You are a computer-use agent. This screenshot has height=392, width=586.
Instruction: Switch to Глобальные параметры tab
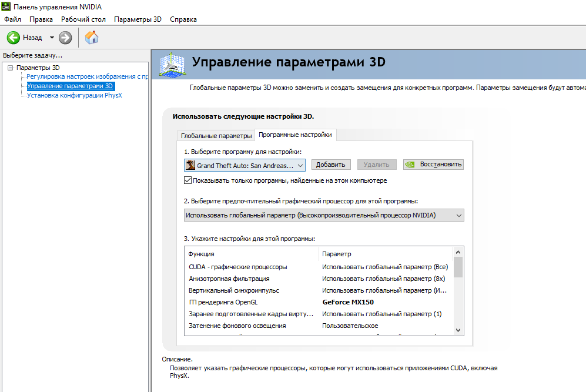point(216,136)
